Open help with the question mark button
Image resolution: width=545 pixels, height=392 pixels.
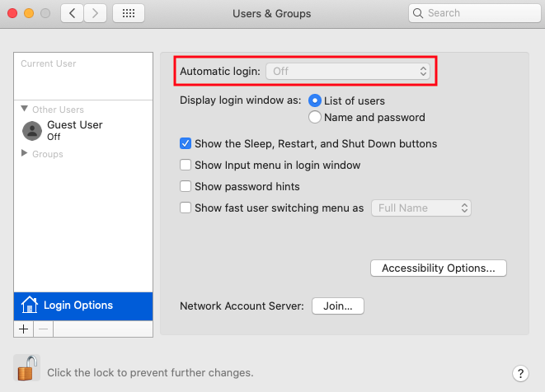(519, 373)
